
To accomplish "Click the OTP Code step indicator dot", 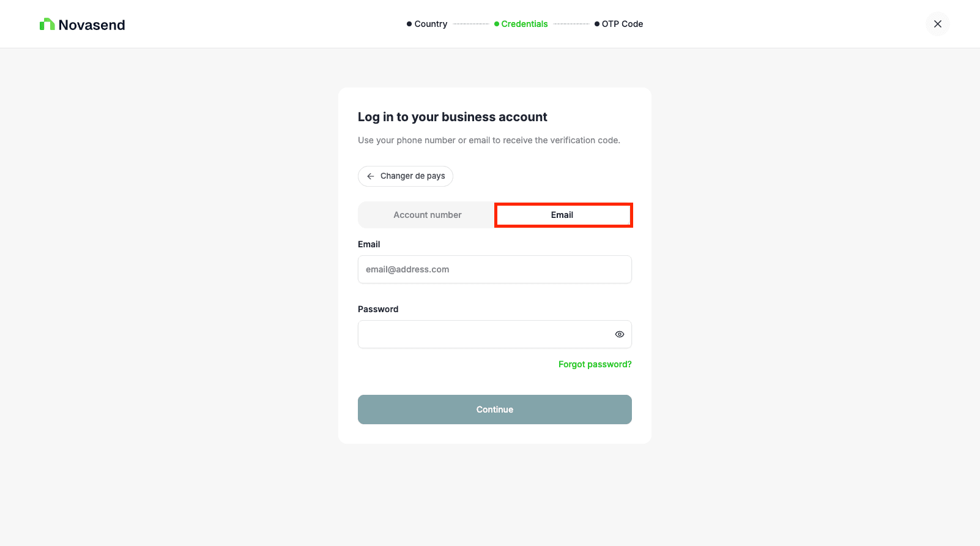I will coord(596,24).
